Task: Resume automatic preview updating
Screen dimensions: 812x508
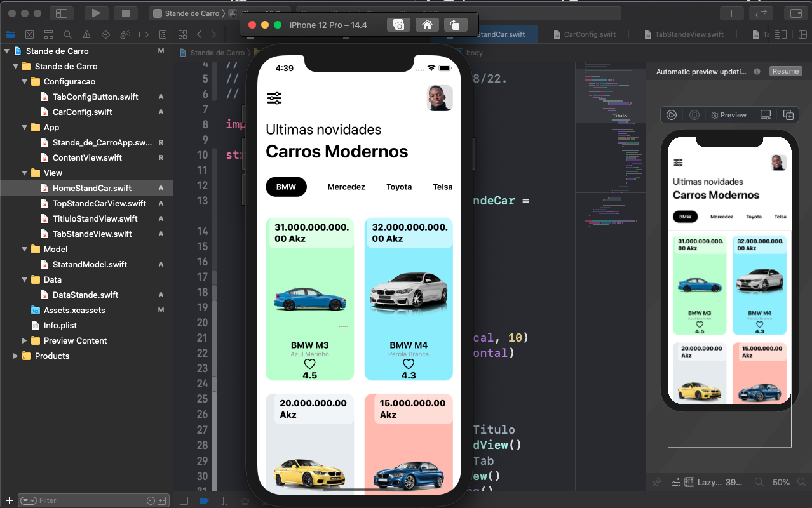Action: (786, 71)
